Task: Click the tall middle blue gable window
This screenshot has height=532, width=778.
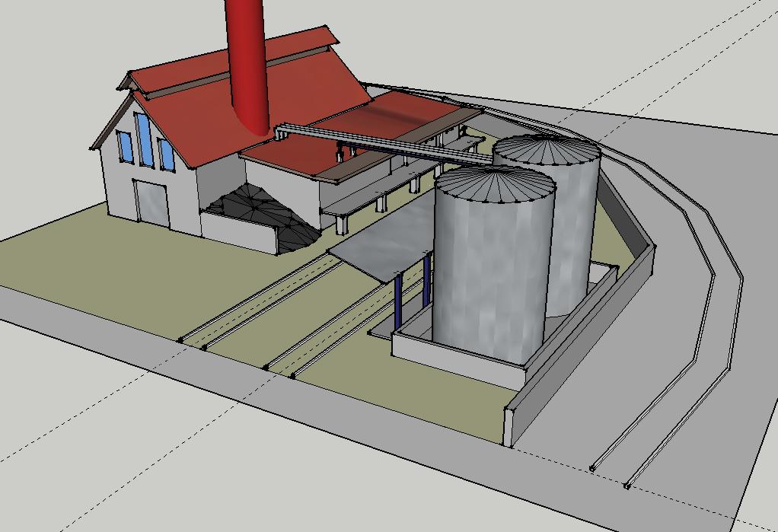Action: click(145, 139)
